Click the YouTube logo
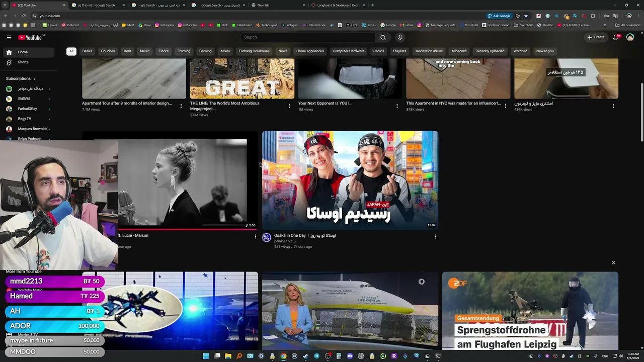This screenshot has width=644, height=362. (x=30, y=37)
